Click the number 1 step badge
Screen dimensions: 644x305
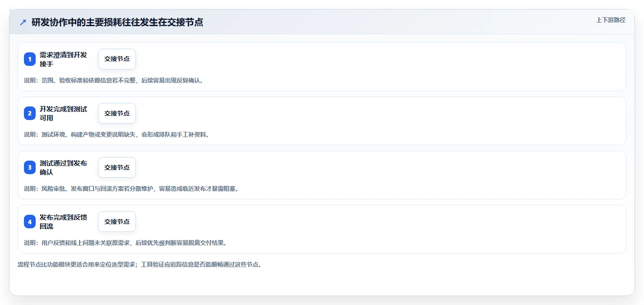tap(30, 59)
